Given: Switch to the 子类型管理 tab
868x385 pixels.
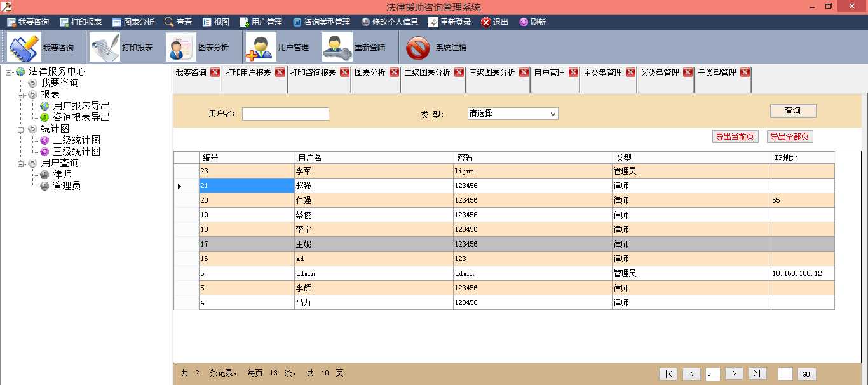Looking at the screenshot, I should 717,72.
